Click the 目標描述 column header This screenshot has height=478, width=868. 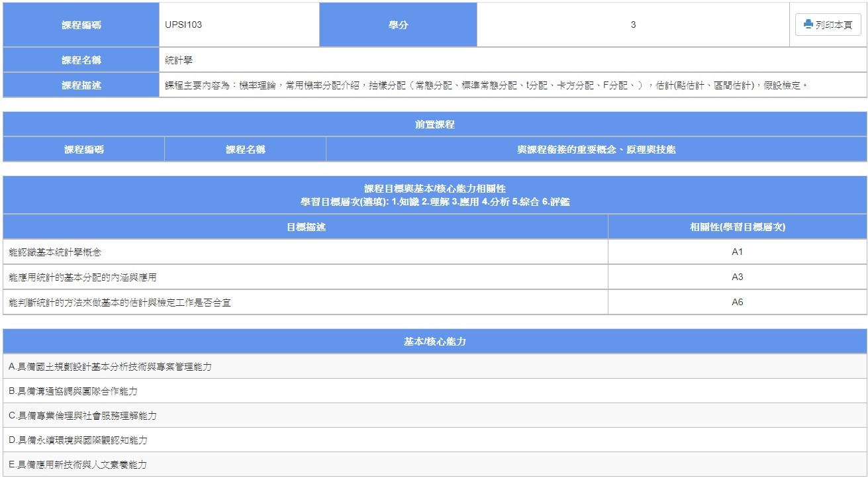305,227
